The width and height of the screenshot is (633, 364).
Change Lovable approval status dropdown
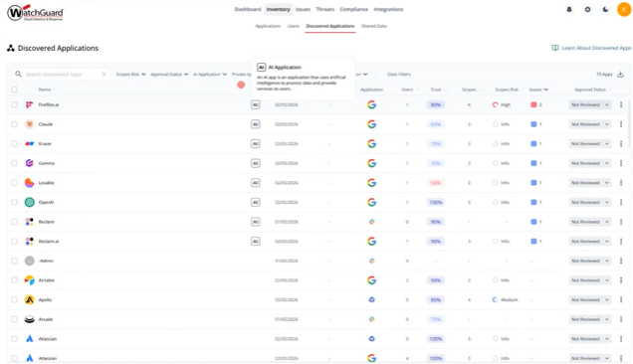(x=590, y=183)
